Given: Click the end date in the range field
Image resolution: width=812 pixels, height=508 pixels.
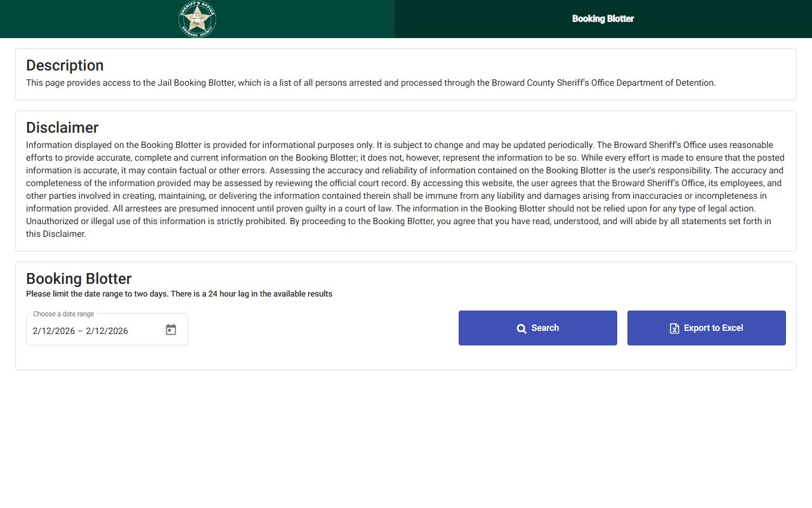Looking at the screenshot, I should [x=107, y=331].
